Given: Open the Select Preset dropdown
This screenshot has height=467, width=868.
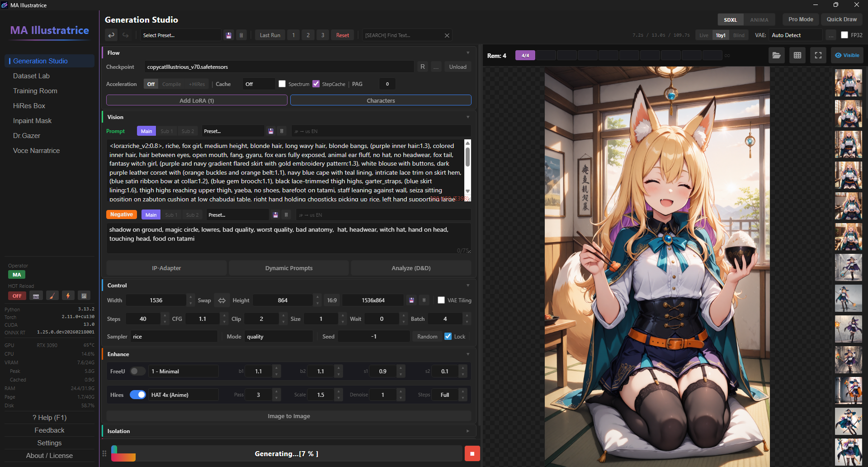Looking at the screenshot, I should [x=181, y=35].
